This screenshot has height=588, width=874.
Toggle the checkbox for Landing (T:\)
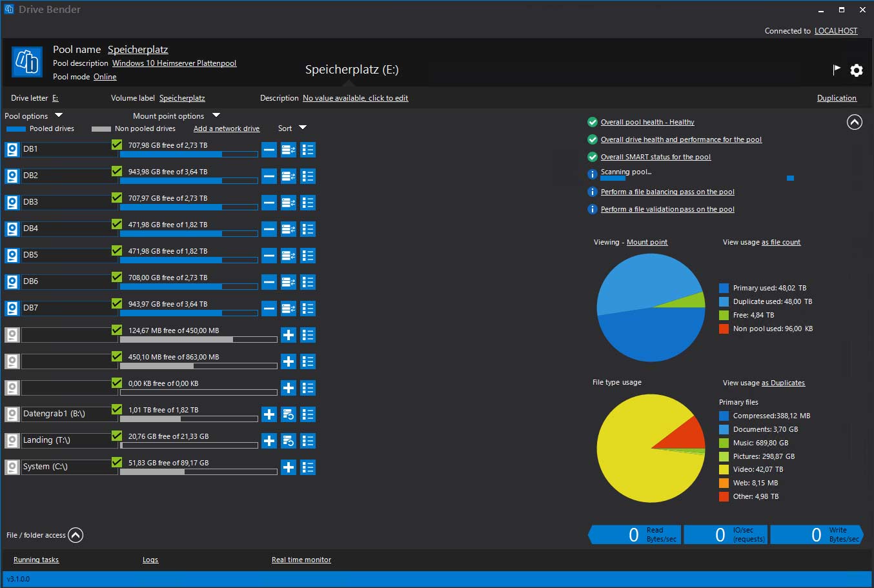click(117, 436)
